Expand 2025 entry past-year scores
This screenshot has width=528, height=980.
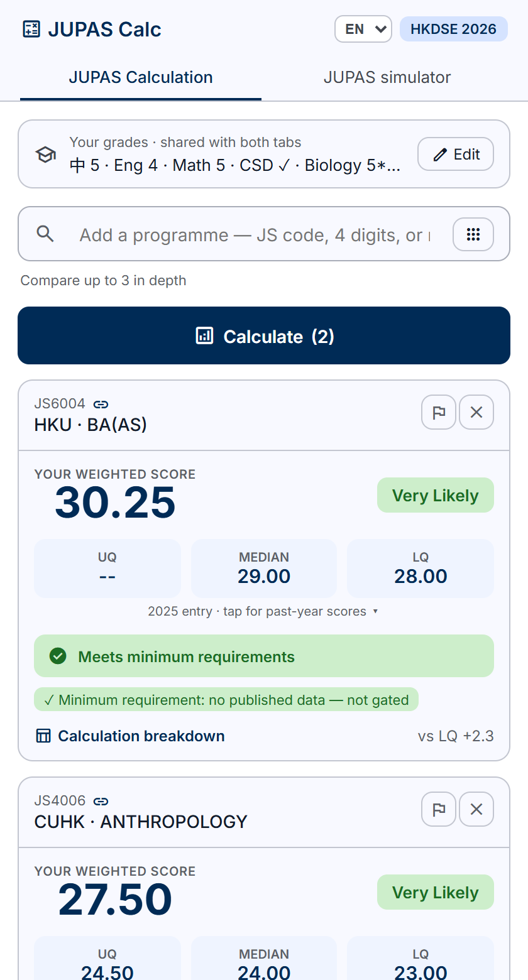pos(263,611)
